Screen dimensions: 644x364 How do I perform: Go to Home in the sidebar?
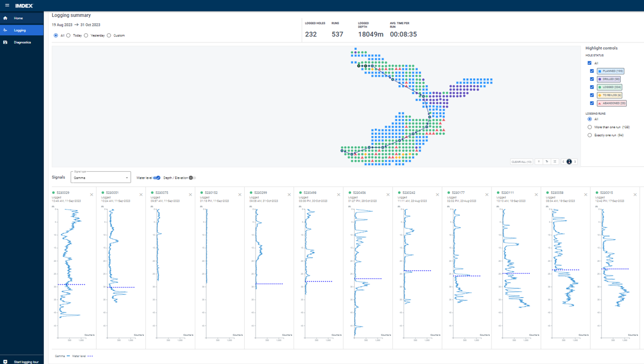coord(22,18)
